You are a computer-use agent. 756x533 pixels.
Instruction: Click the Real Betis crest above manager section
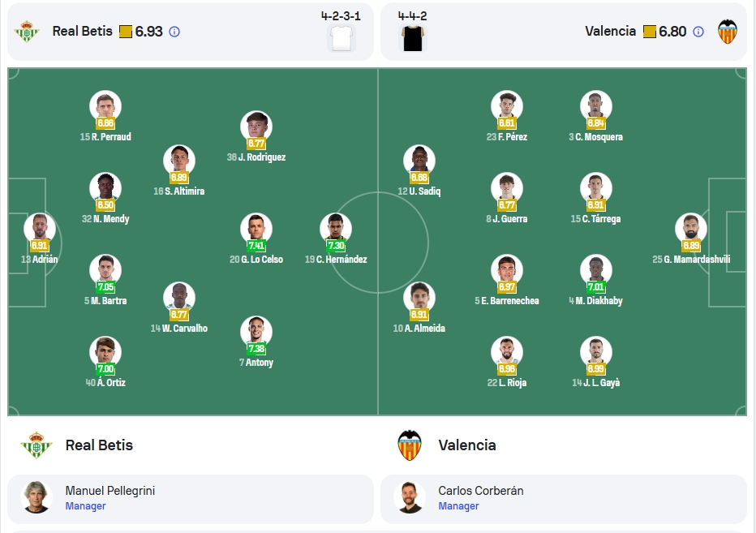(x=37, y=445)
